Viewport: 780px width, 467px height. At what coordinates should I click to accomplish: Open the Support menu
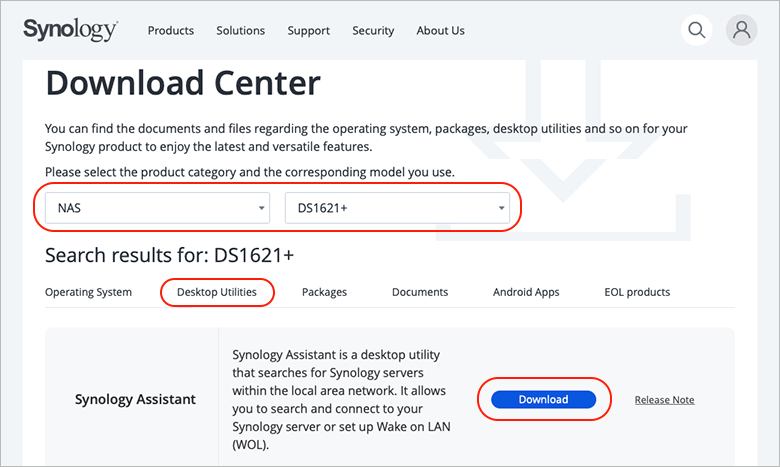coord(308,30)
